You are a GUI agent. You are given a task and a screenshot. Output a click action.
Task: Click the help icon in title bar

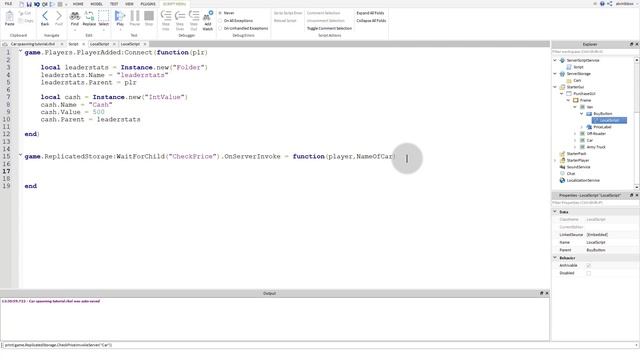coord(602,4)
